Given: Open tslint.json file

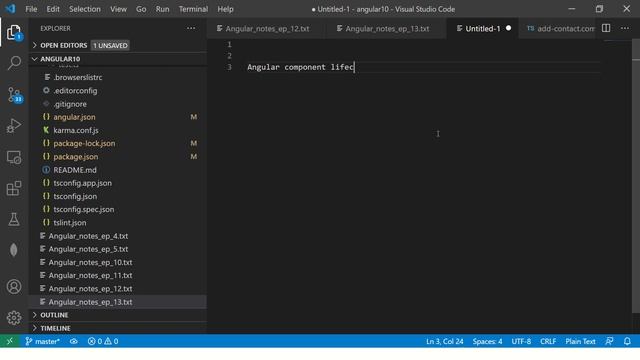Looking at the screenshot, I should tap(69, 222).
